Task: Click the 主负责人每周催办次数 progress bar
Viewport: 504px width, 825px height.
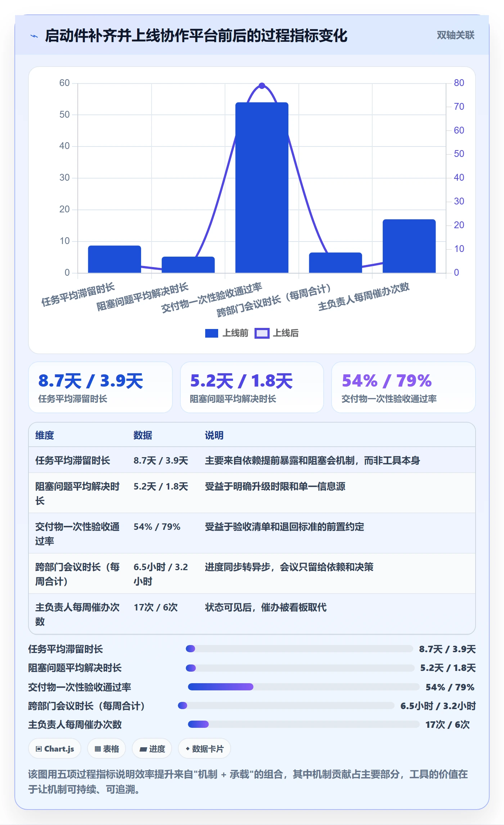Action: tap(304, 724)
